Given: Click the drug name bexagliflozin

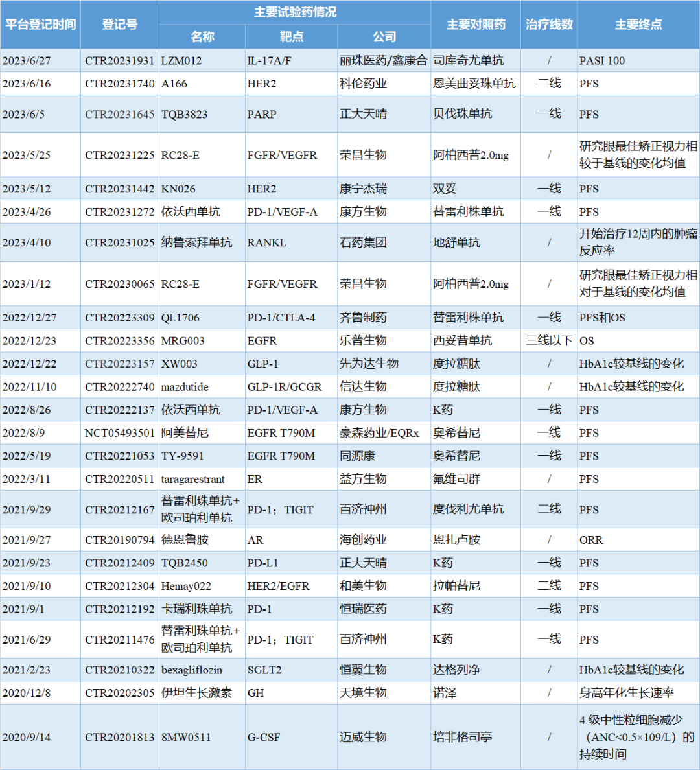Looking at the screenshot, I should (x=192, y=670).
